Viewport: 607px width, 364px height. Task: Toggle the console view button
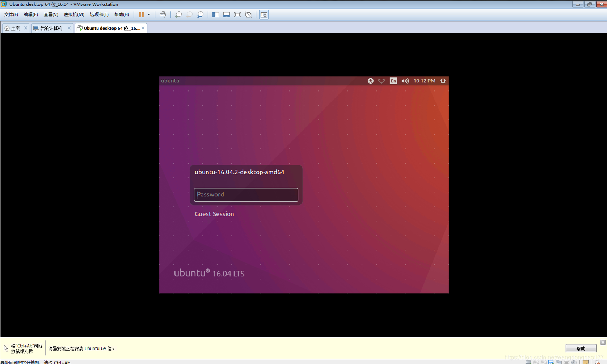pyautogui.click(x=264, y=14)
